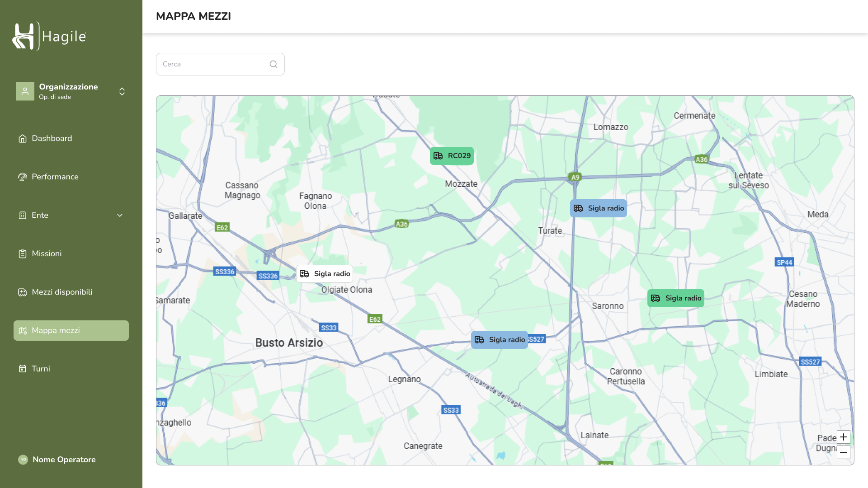Click the search magnifier icon

274,64
